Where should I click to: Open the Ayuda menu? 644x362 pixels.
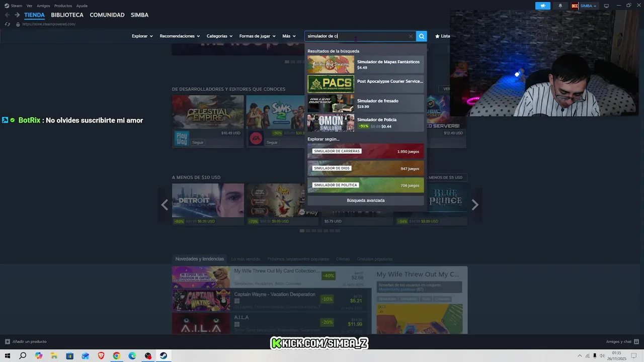pos(82,6)
